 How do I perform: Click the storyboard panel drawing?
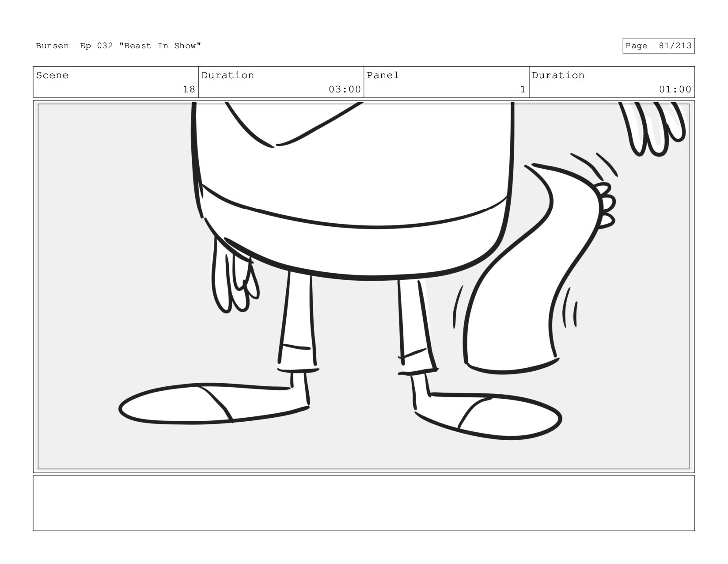364,286
